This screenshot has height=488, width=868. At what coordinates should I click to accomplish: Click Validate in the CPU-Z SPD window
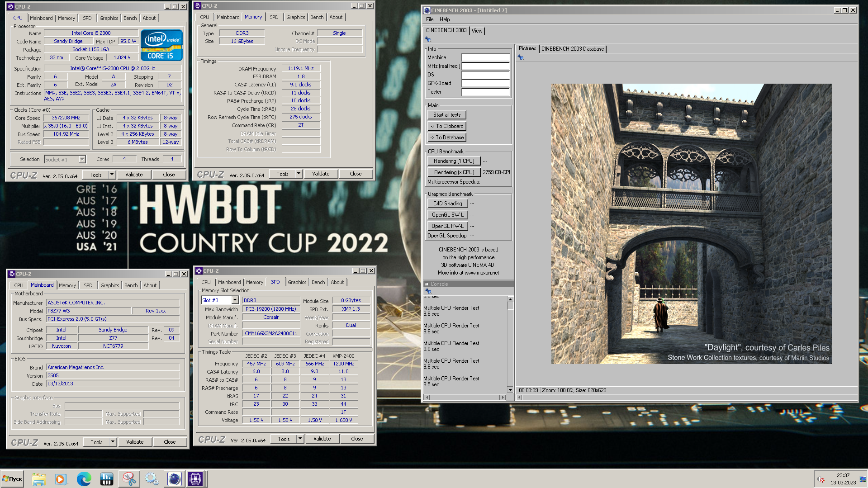(322, 439)
